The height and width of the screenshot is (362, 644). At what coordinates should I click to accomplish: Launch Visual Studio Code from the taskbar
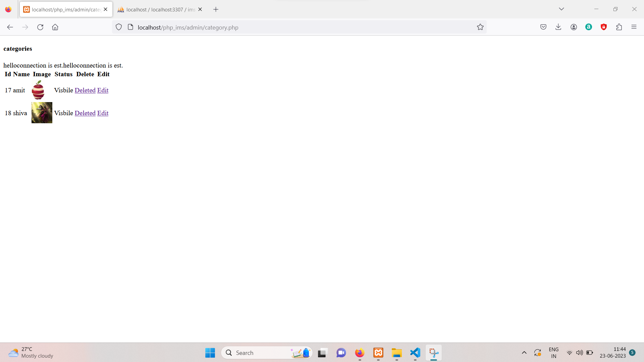pos(415,353)
